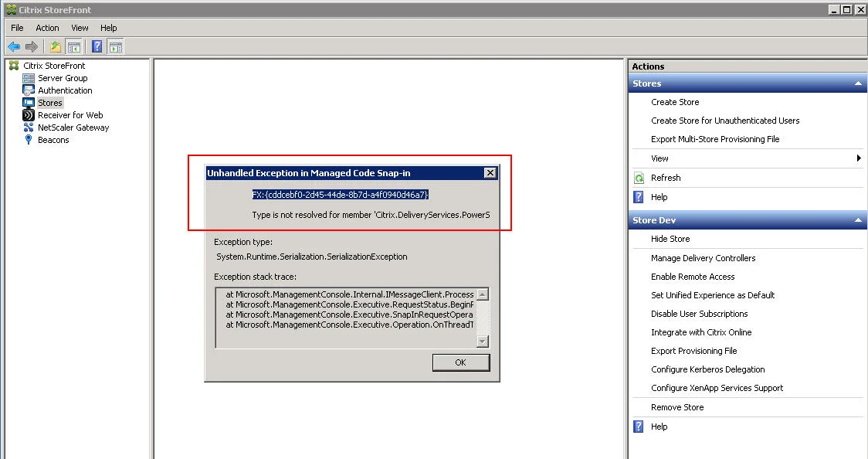Image resolution: width=868 pixels, height=459 pixels.
Task: Close the Unhandled Exception dialog
Action: point(490,173)
